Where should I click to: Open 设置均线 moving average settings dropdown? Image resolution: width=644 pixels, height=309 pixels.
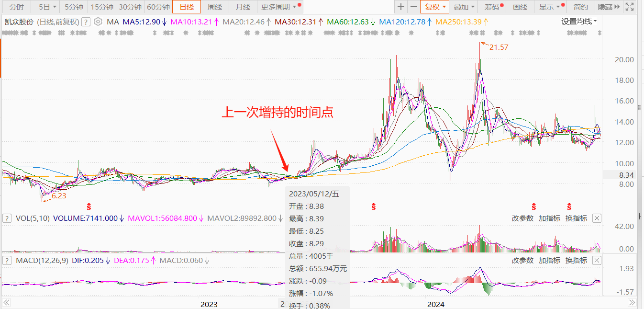pos(579,22)
